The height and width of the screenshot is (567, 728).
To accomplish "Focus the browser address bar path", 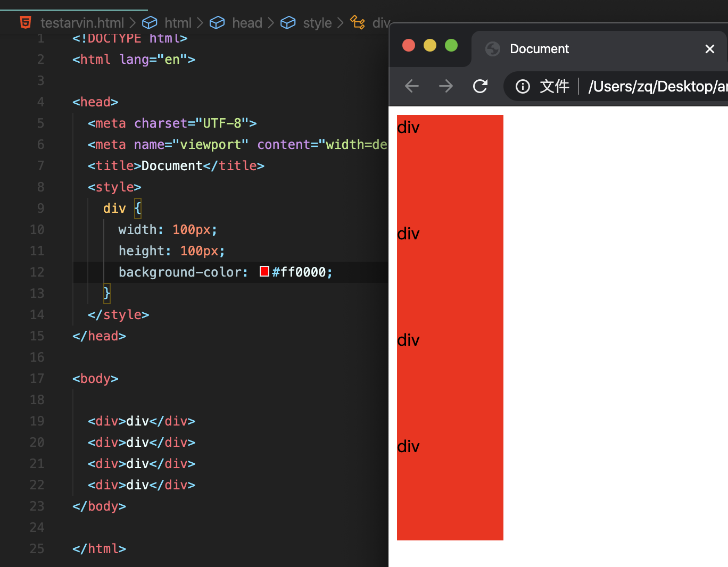I will coord(658,86).
